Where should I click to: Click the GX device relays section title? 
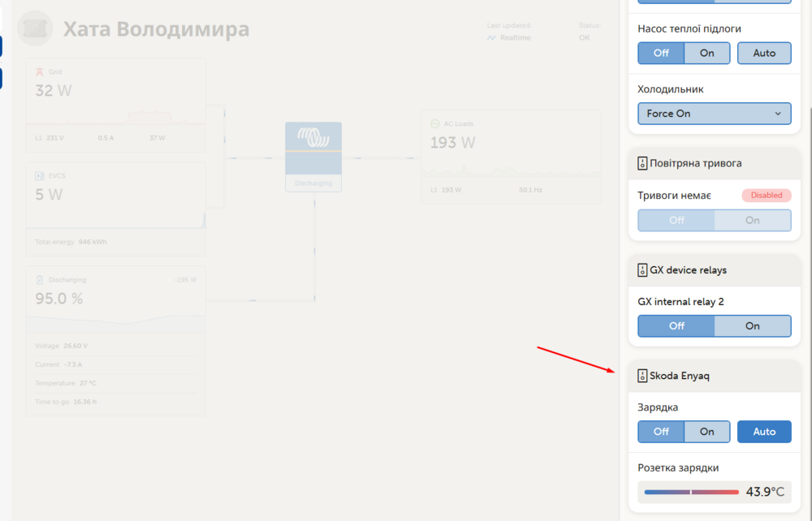coord(689,270)
